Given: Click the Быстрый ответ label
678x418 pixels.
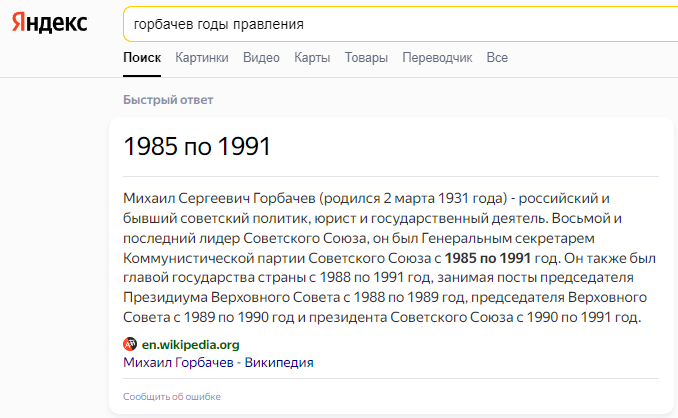Looking at the screenshot, I should point(168,100).
